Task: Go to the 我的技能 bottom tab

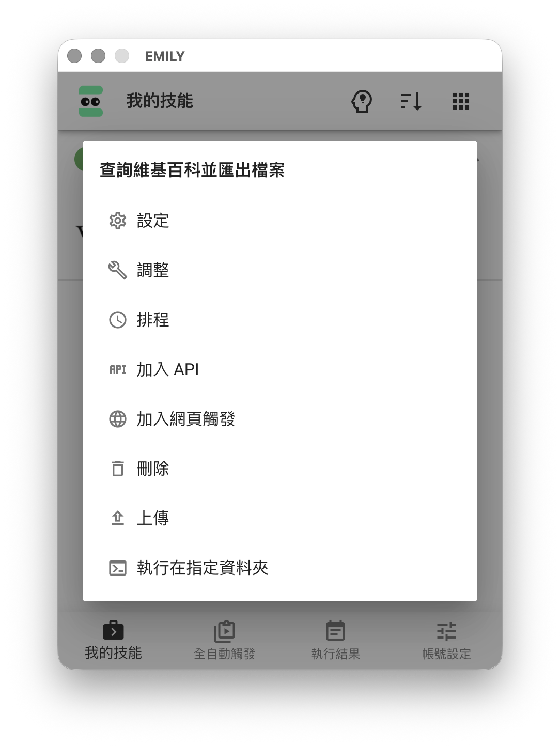Action: click(x=113, y=641)
